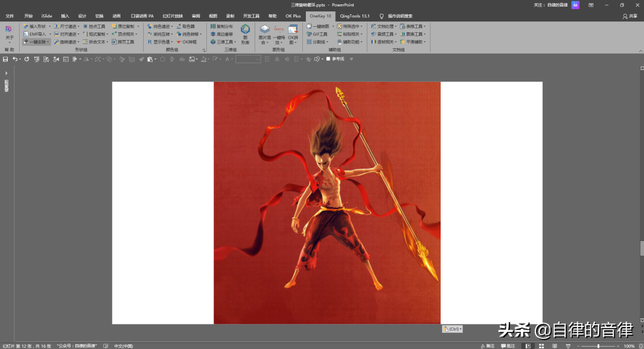This screenshot has height=349, width=644.
Task: Customize quick access toolbar dropdown
Action: 351,59
